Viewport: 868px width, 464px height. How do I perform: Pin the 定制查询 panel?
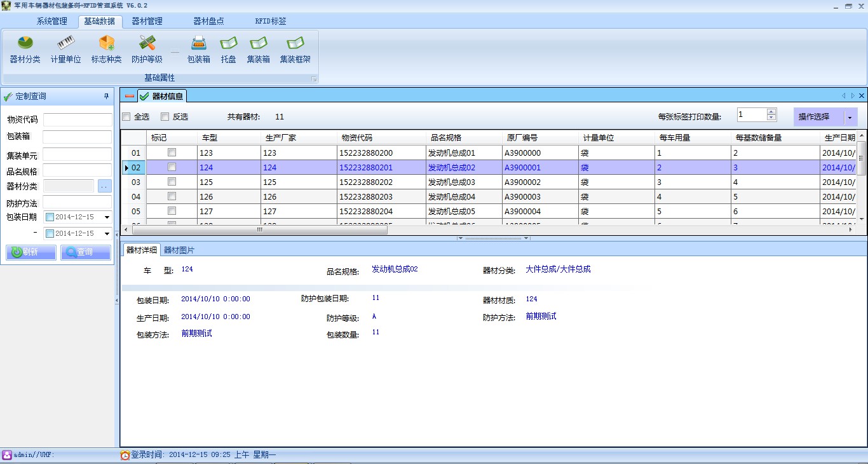(106, 97)
